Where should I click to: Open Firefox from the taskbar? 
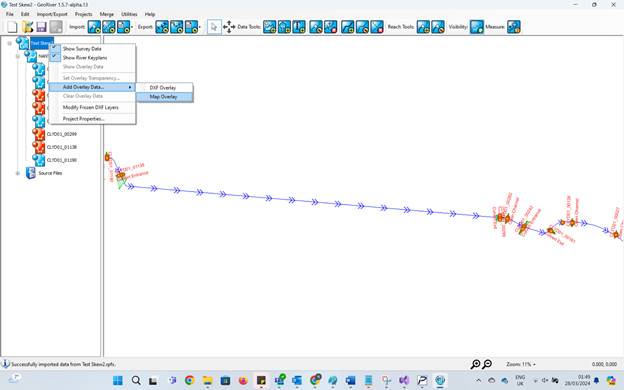[x=243, y=380]
